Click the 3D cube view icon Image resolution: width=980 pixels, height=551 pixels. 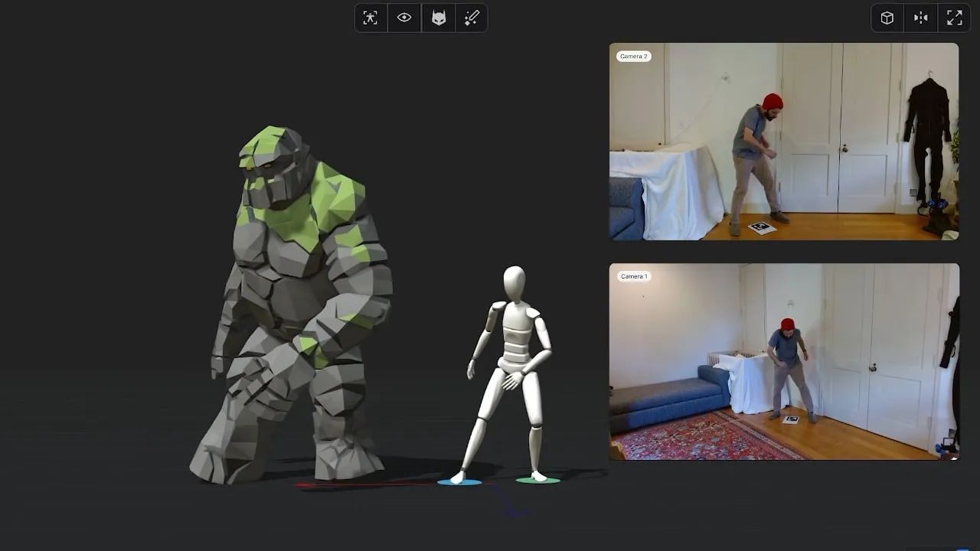click(887, 18)
